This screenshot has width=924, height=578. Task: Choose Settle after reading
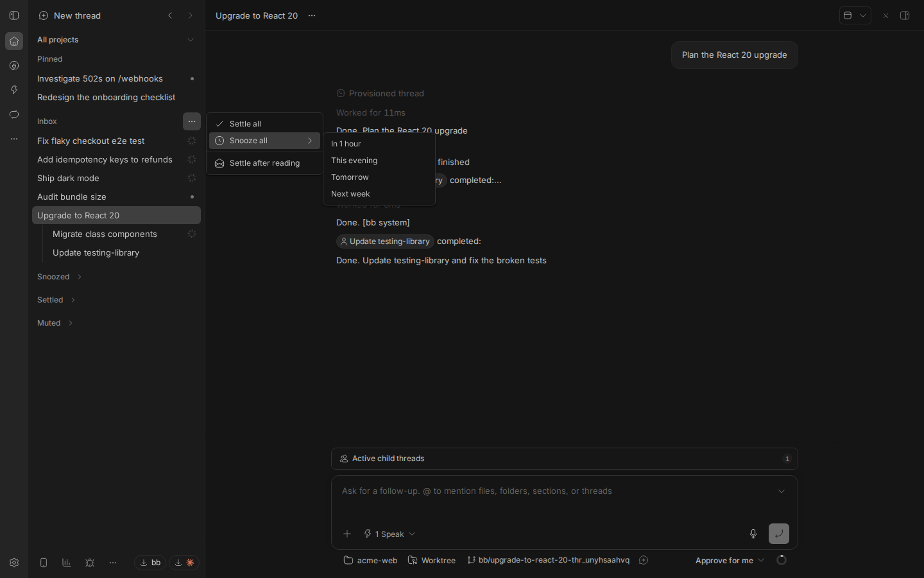[x=264, y=163]
